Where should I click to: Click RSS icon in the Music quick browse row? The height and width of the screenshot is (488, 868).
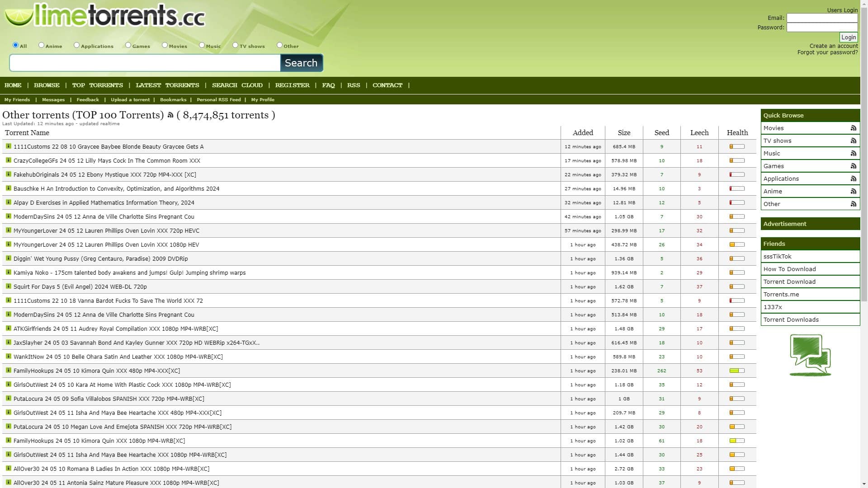[853, 154]
